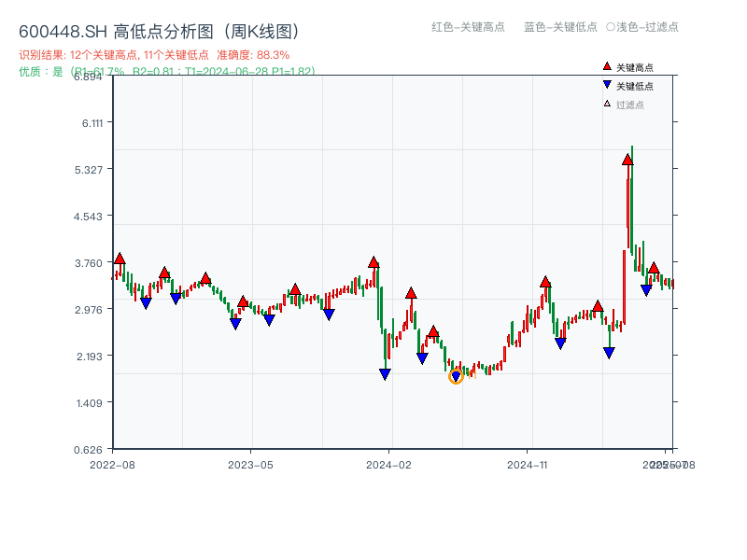Click the 1.409 y-axis label
This screenshot has width=747, height=560.
[x=90, y=403]
